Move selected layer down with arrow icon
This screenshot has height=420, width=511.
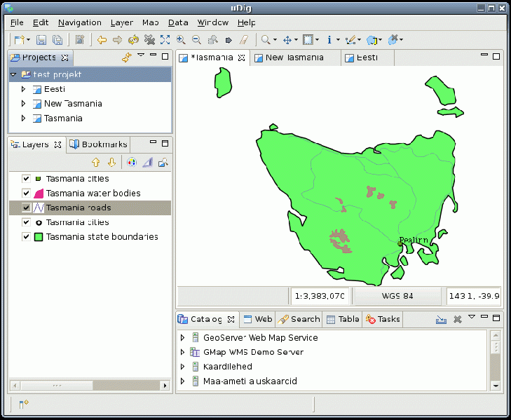pyautogui.click(x=111, y=163)
